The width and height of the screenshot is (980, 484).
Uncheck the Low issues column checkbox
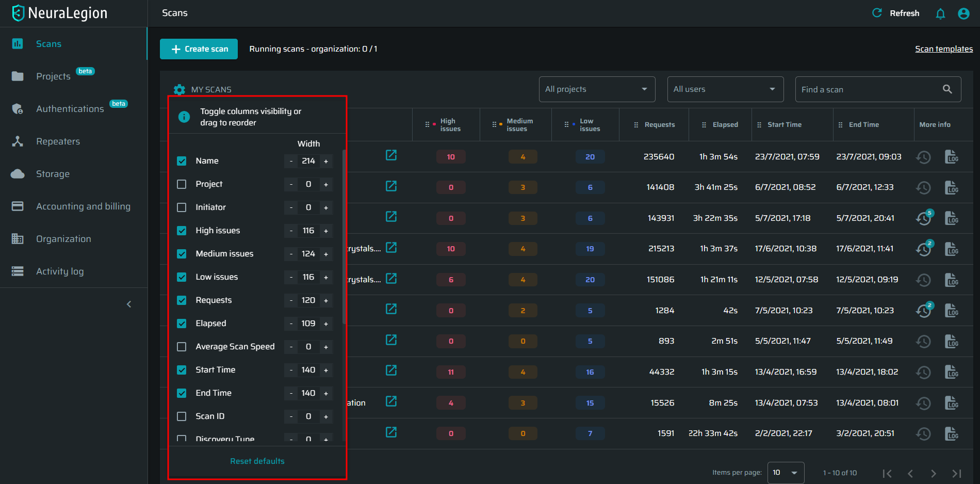pos(182,277)
